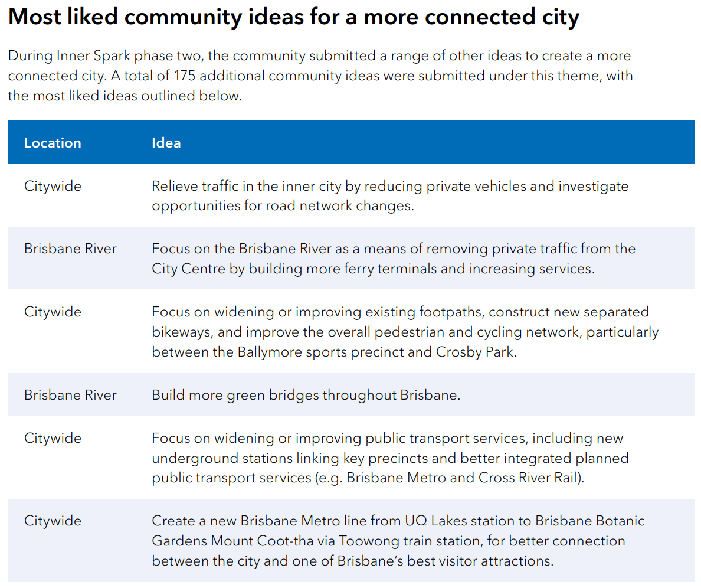Click the Brisbane River cell beside the ferry terminals idea
701x588 pixels.
[70, 249]
